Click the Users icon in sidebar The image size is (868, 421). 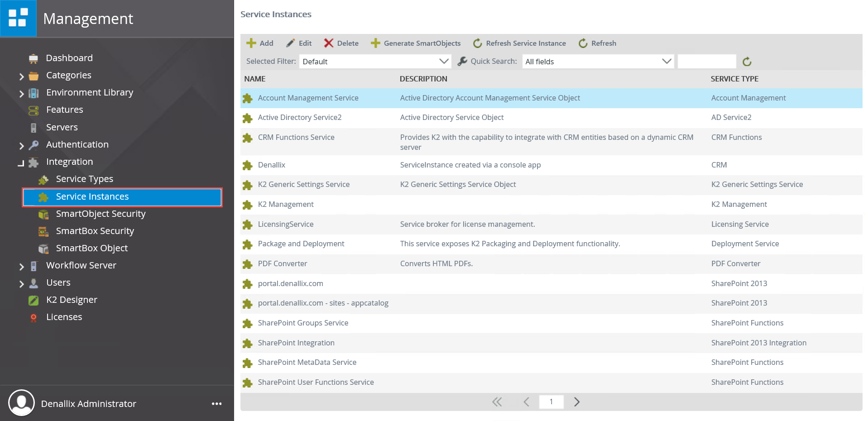point(34,283)
